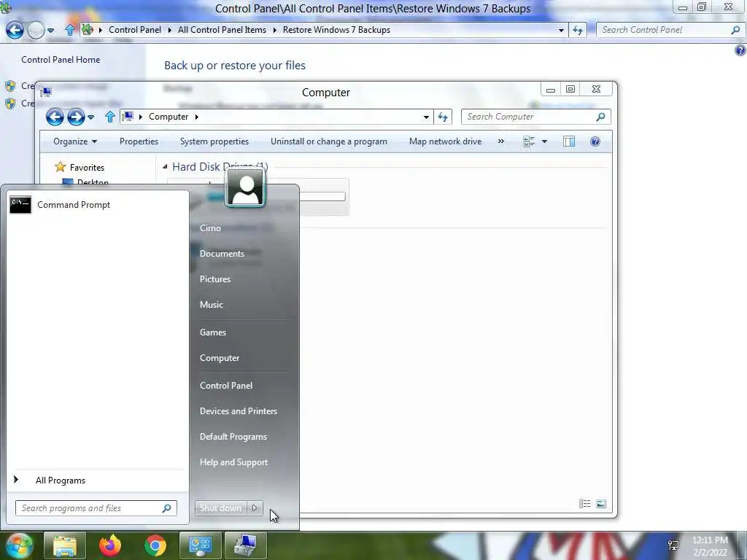Screen dimensions: 747x560
Task: Open Default Programs from Start menu
Action: (x=233, y=437)
